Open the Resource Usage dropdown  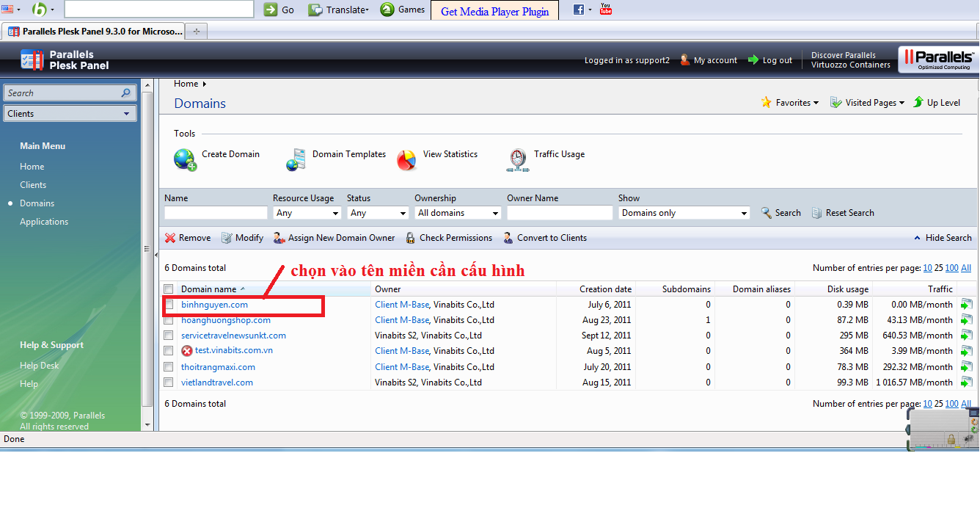[x=307, y=213]
